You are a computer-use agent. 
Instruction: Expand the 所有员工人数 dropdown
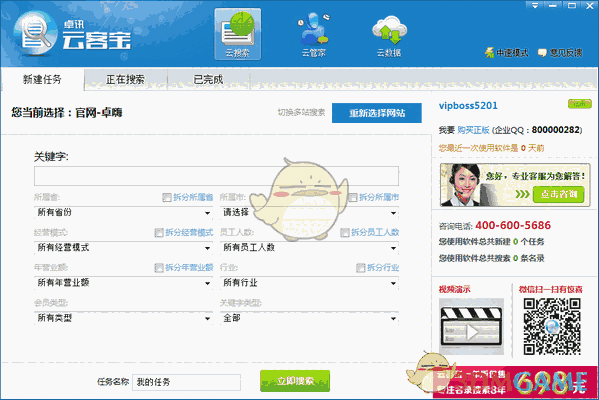[x=309, y=248]
